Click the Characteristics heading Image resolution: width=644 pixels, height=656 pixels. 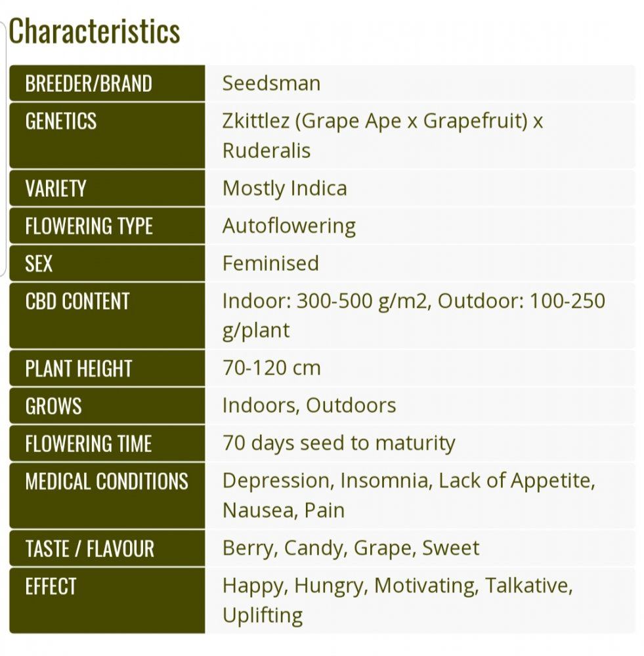tap(95, 31)
